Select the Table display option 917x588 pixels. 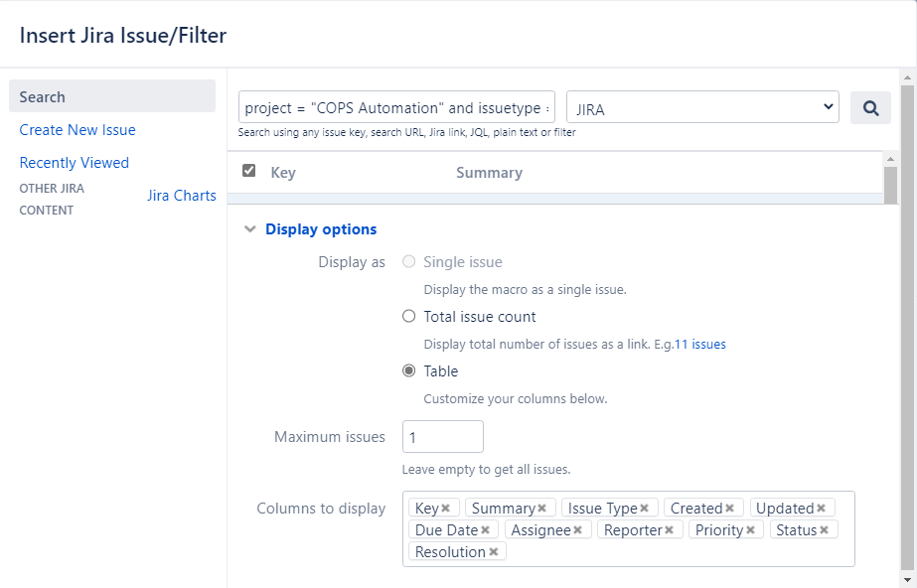pyautogui.click(x=409, y=371)
